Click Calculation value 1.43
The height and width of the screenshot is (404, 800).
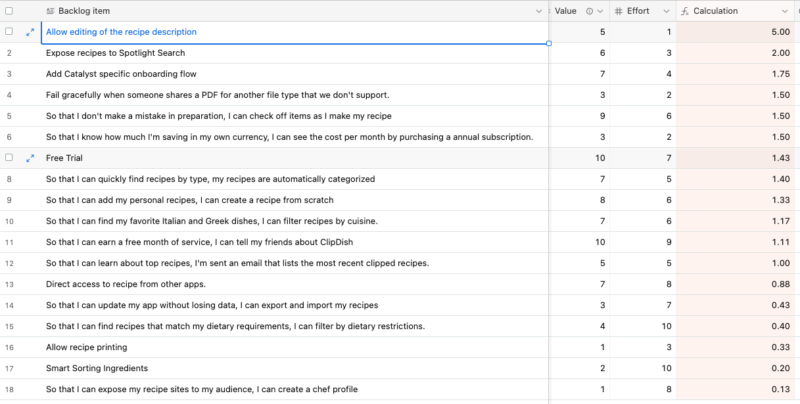[x=735, y=158]
